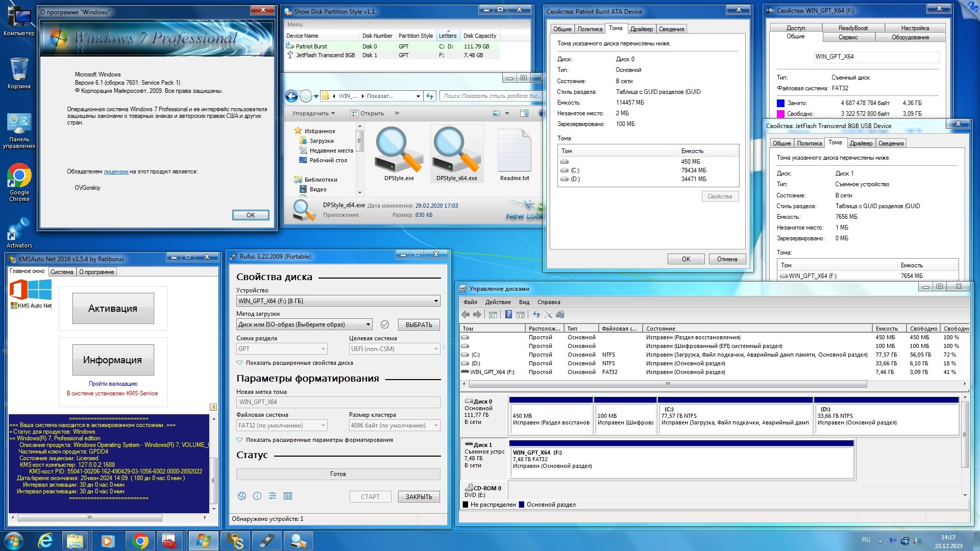Screen dimensions: 980x551
Task: Open Rufus settings sliders icon
Action: [273, 496]
